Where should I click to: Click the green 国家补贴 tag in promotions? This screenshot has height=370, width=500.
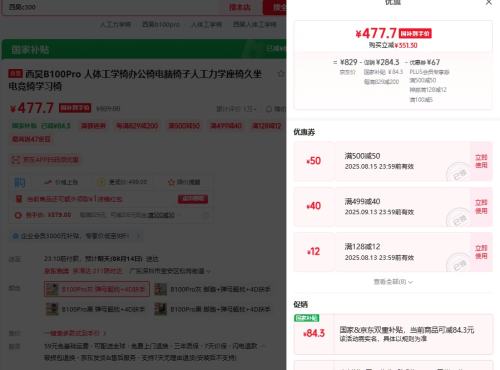pyautogui.click(x=307, y=318)
